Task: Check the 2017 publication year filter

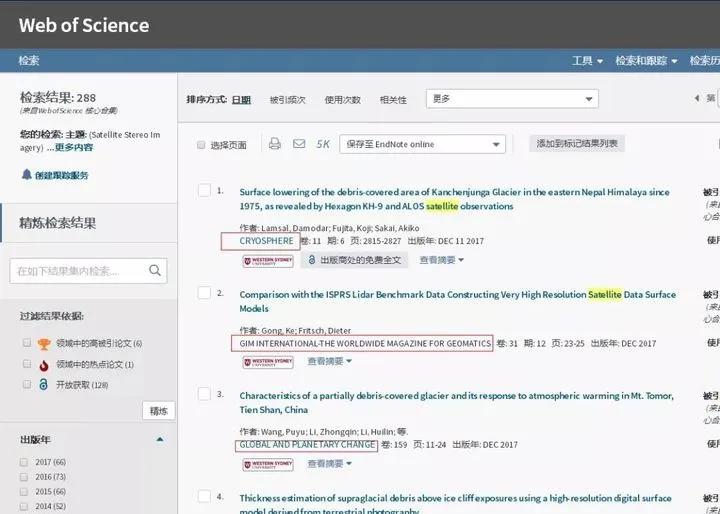Action: (x=24, y=462)
